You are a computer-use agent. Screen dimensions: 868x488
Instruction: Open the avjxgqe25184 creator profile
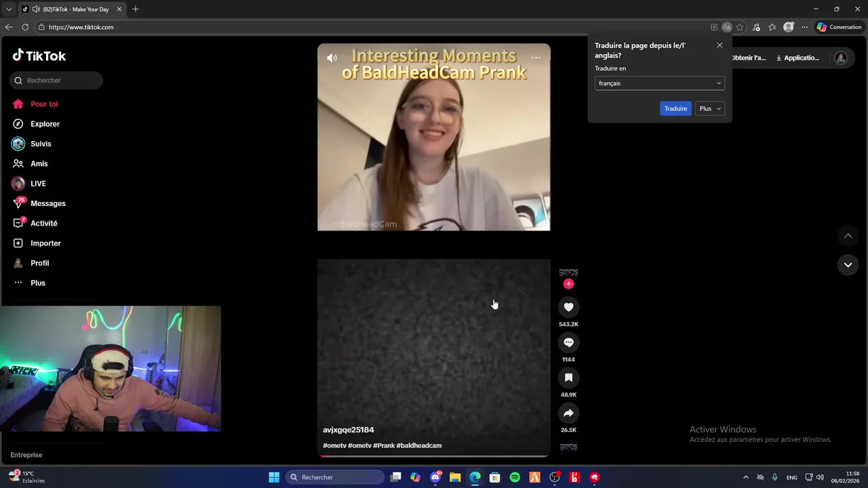click(x=349, y=430)
